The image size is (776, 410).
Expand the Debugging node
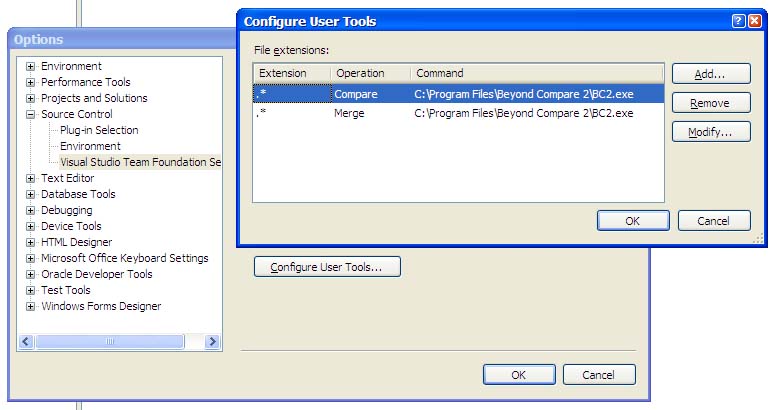pos(30,210)
